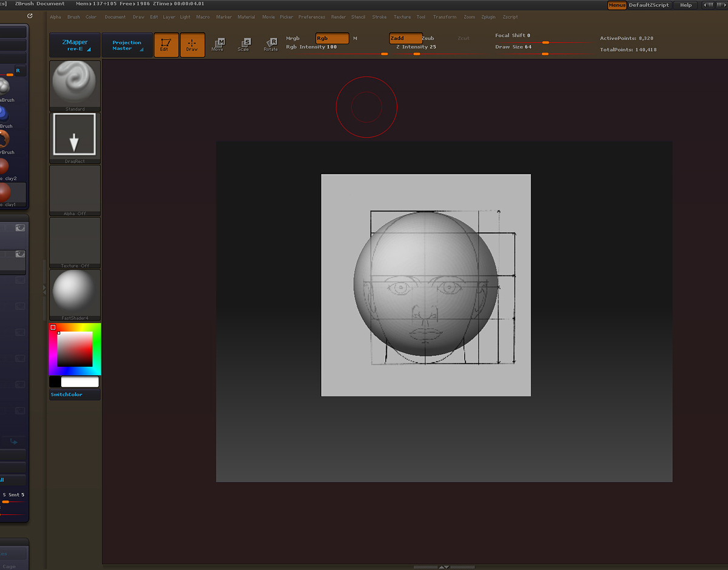Adjust the Rgb Intensity slider
Screen dimensions: 728x570
tap(337, 50)
